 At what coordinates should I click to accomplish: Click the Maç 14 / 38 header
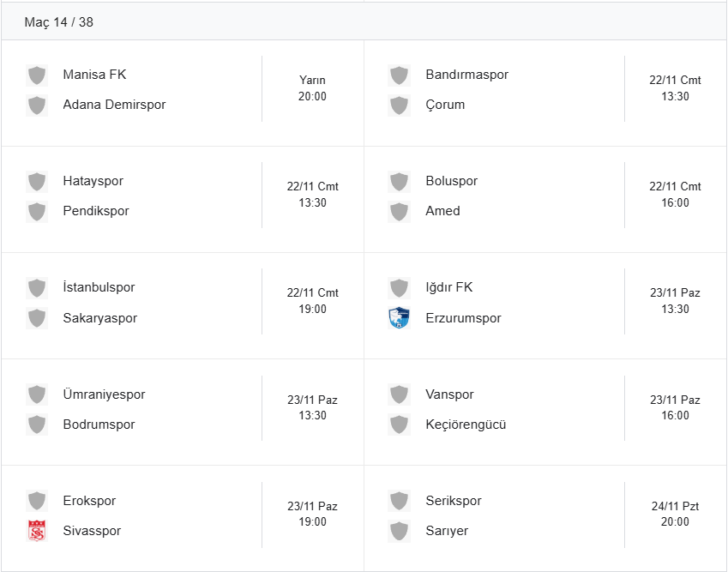(59, 22)
